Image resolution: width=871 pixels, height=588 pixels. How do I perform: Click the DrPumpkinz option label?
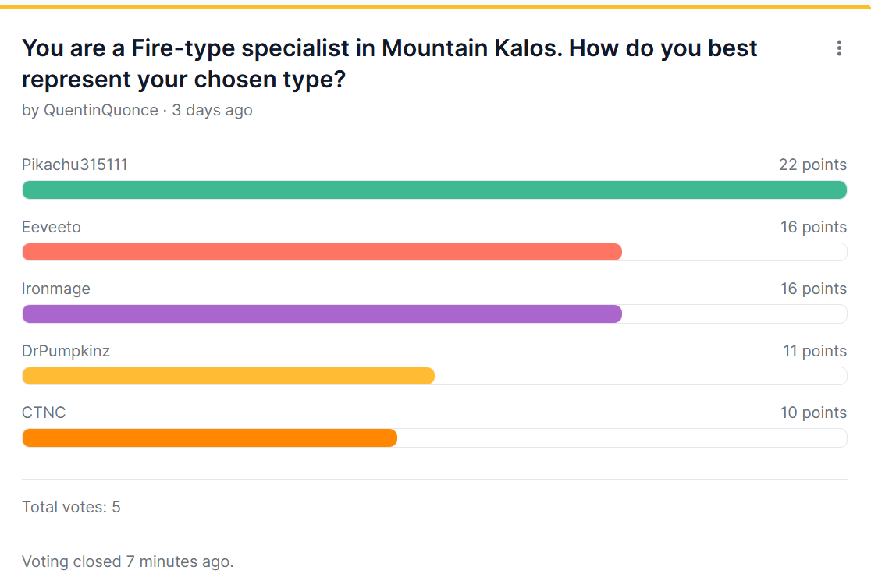66,351
